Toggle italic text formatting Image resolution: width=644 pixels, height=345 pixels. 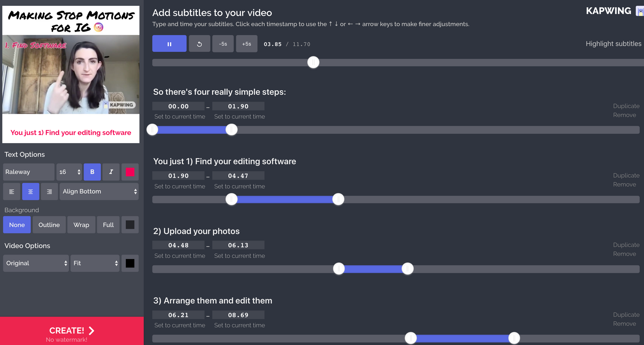click(x=111, y=172)
